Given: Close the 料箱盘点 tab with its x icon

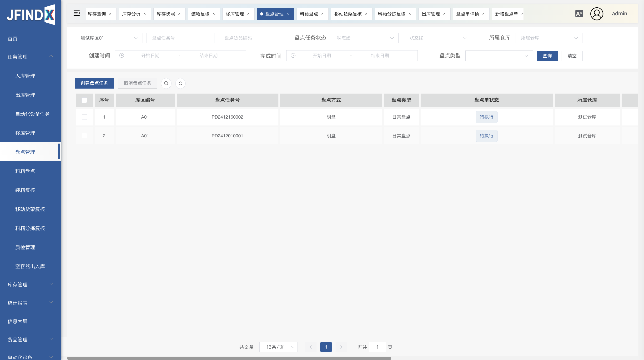Looking at the screenshot, I should click(322, 14).
